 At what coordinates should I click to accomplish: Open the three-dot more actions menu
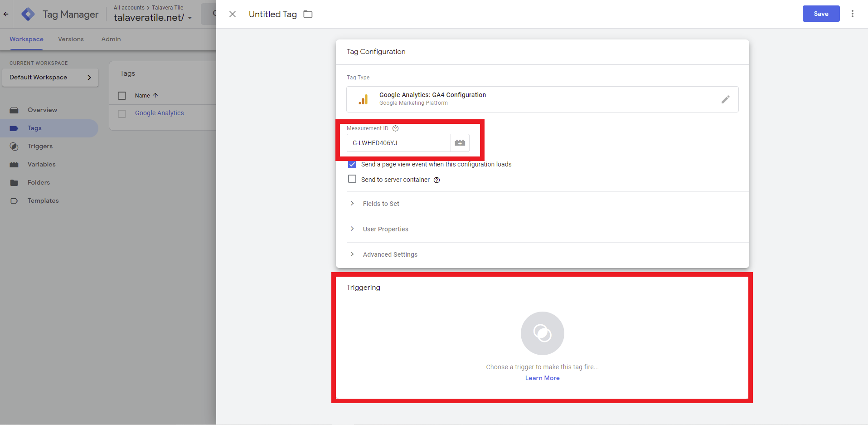coord(852,14)
